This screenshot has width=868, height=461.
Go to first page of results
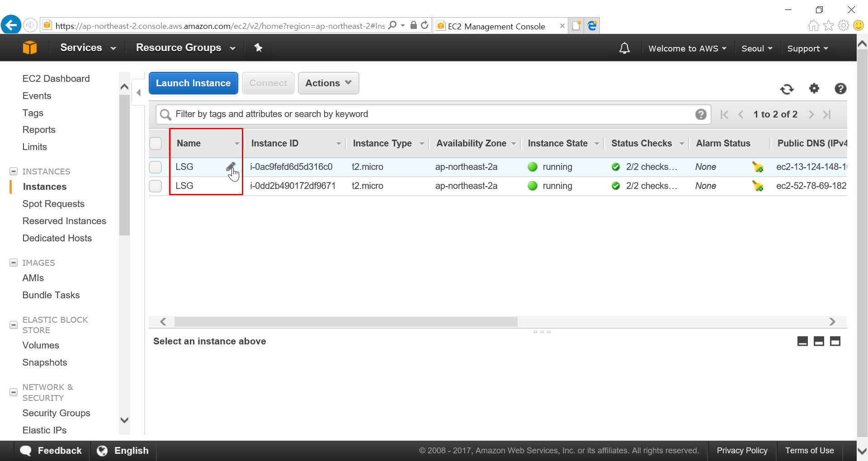point(724,114)
